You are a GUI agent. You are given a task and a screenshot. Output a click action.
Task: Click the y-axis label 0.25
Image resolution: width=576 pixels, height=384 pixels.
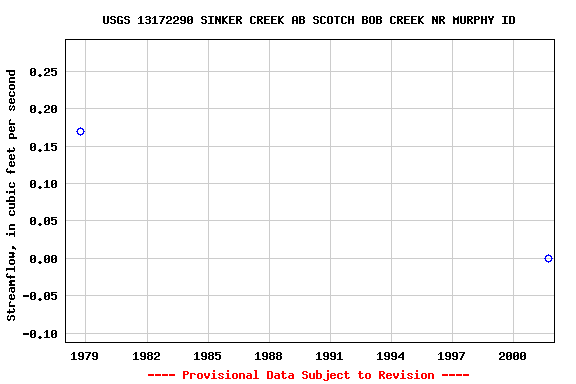click(44, 72)
